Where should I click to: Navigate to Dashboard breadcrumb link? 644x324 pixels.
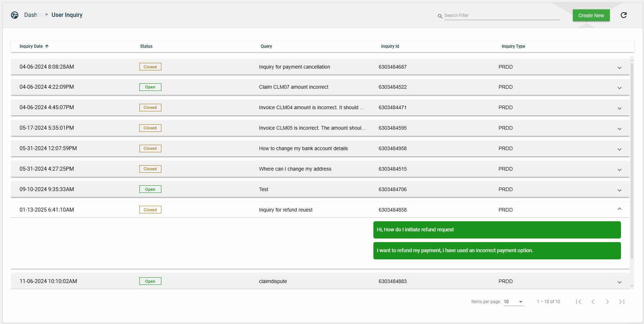pos(31,15)
